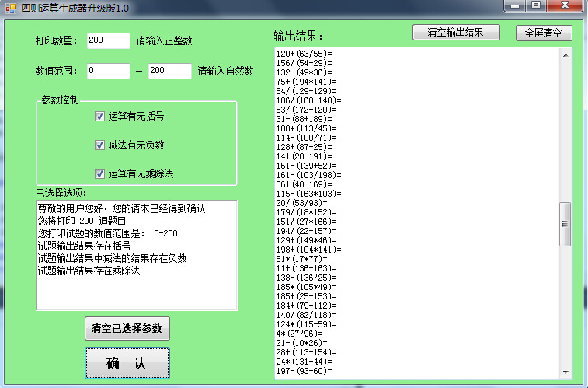Image resolution: width=588 pixels, height=388 pixels.
Task: Select the output line 197-(93-60)=
Action: tap(304, 371)
